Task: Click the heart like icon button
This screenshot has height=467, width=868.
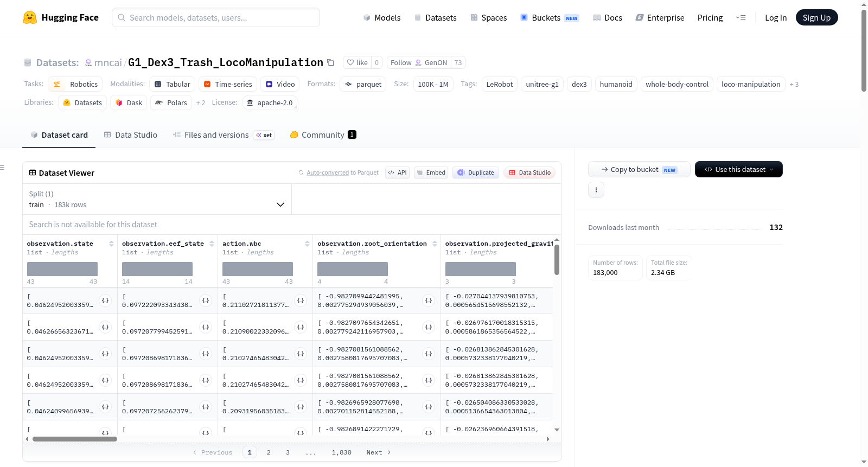Action: [358, 62]
